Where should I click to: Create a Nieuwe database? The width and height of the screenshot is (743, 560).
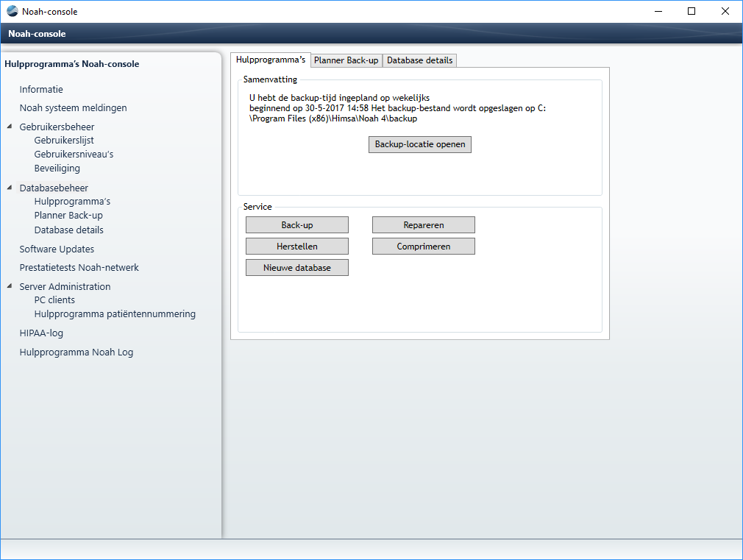tap(296, 268)
